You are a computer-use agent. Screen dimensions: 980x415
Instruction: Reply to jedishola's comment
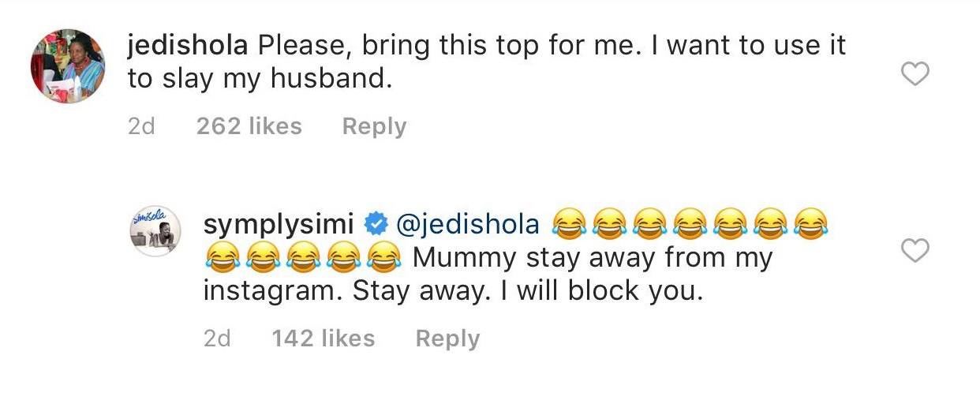(x=374, y=126)
